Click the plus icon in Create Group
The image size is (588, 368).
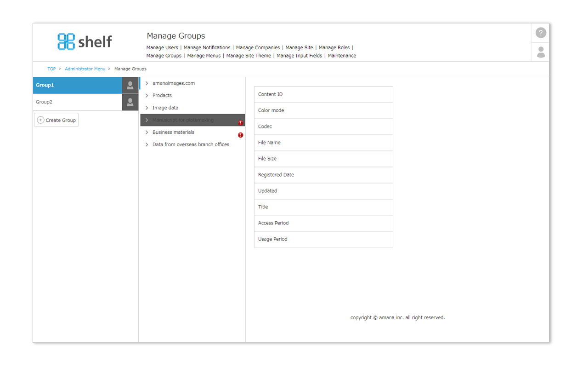40,120
